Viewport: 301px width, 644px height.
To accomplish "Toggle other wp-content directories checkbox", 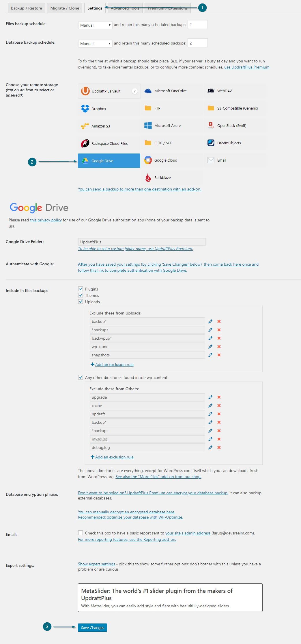I will tap(81, 377).
